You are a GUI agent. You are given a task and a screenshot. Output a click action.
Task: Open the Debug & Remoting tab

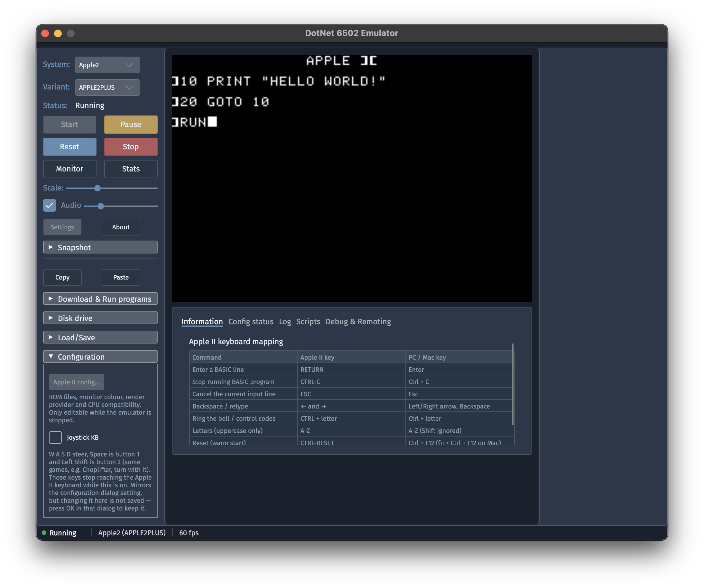358,321
